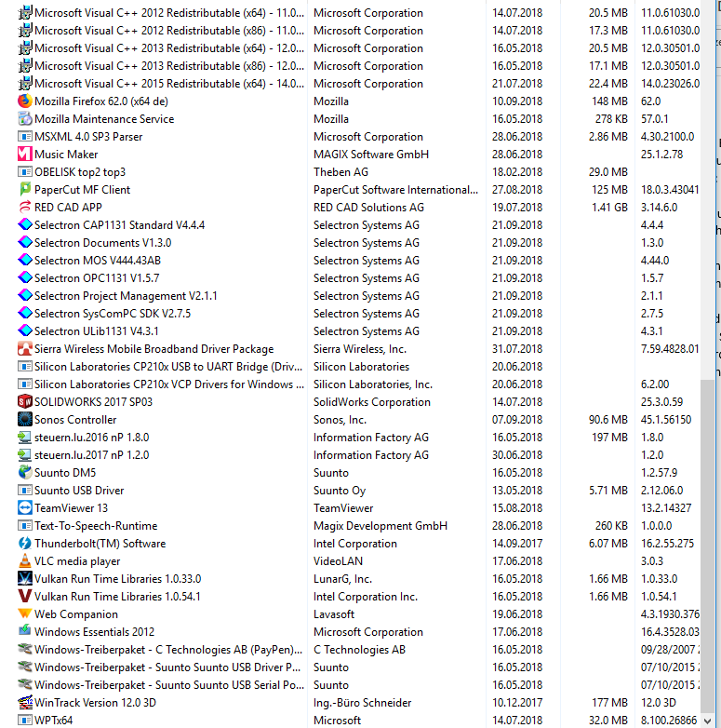Click the Vulkan Run Time Libraries 1.0.54.1 icon
This screenshot has width=721, height=728.
click(24, 596)
